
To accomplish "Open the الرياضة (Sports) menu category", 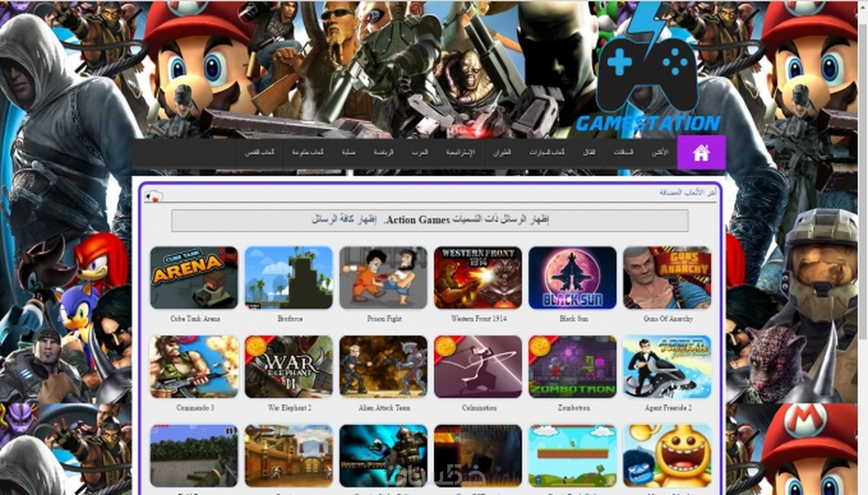I will tap(383, 152).
